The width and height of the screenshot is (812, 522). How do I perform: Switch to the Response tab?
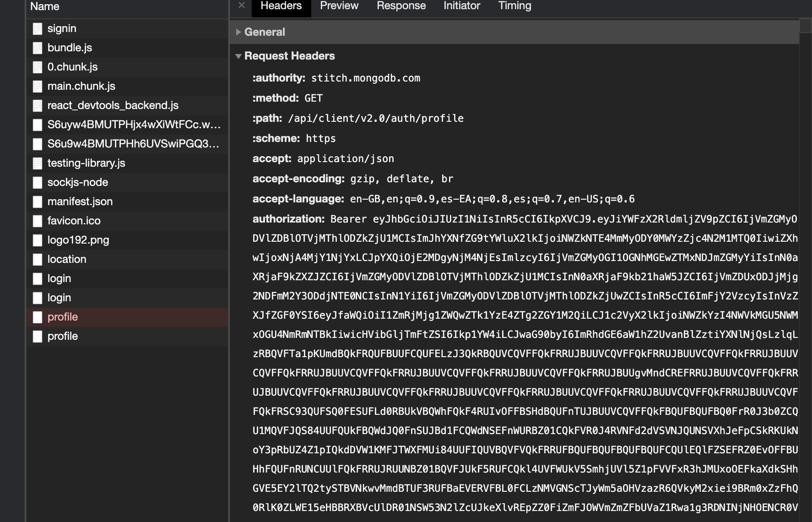point(401,6)
